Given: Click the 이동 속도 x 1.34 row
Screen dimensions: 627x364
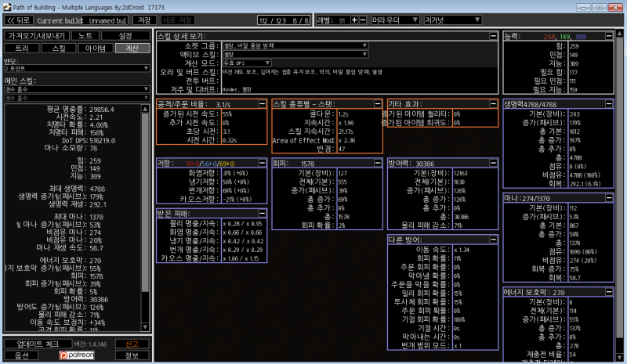Looking at the screenshot, I should pyautogui.click(x=443, y=250).
